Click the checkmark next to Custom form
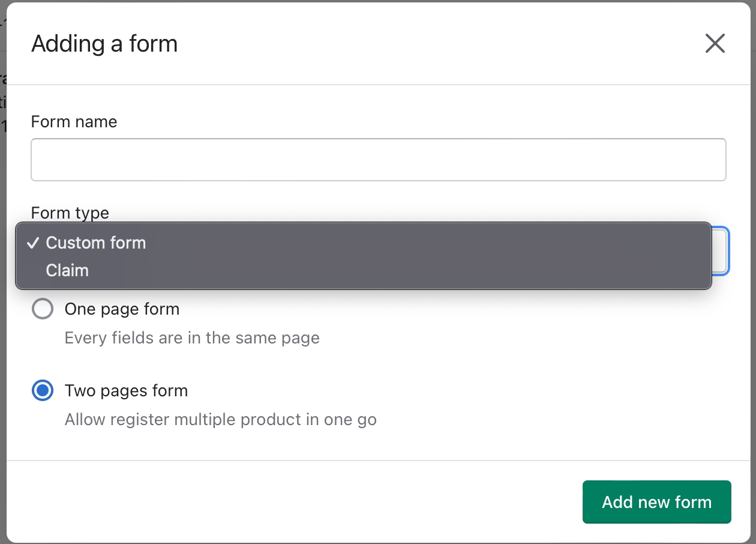This screenshot has width=756, height=544. (x=33, y=243)
